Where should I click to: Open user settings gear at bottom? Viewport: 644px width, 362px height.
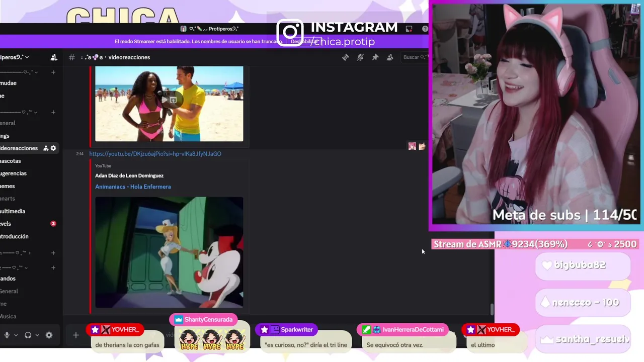point(49,335)
